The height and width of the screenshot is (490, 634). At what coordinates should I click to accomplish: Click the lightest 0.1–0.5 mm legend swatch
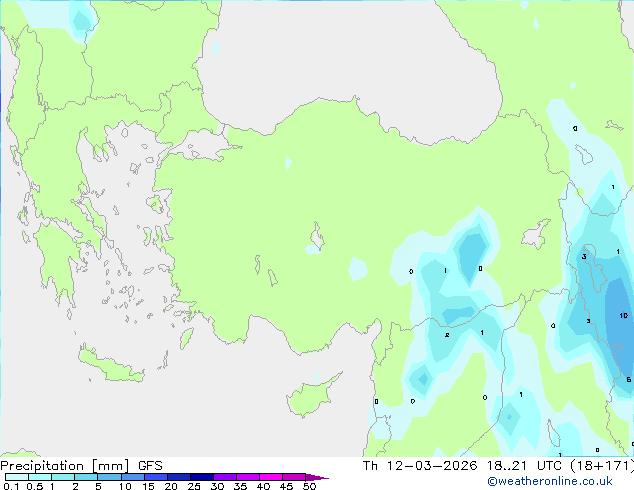point(17,477)
